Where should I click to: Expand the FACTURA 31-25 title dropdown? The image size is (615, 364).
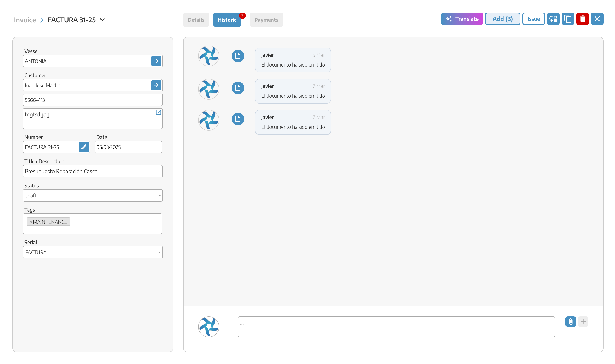[x=102, y=20]
